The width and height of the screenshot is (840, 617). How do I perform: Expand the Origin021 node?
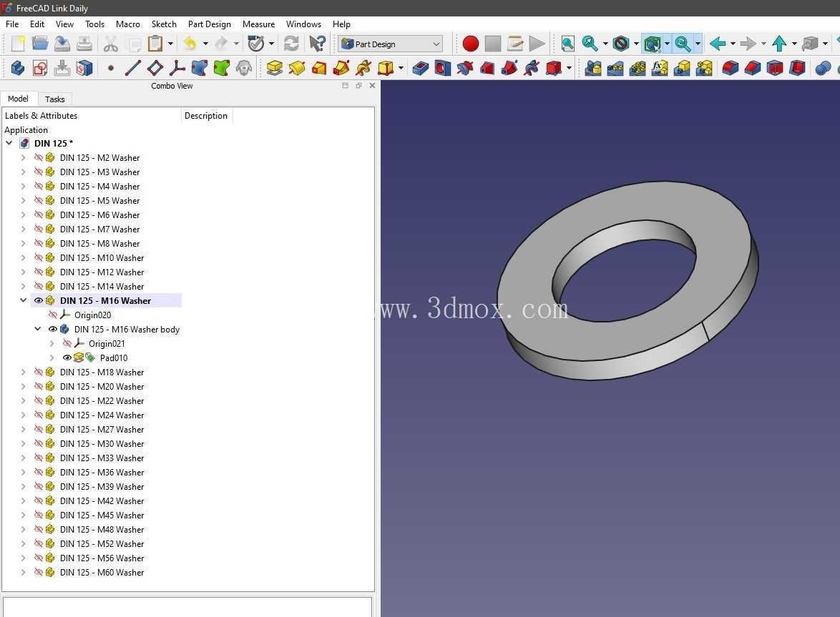52,343
